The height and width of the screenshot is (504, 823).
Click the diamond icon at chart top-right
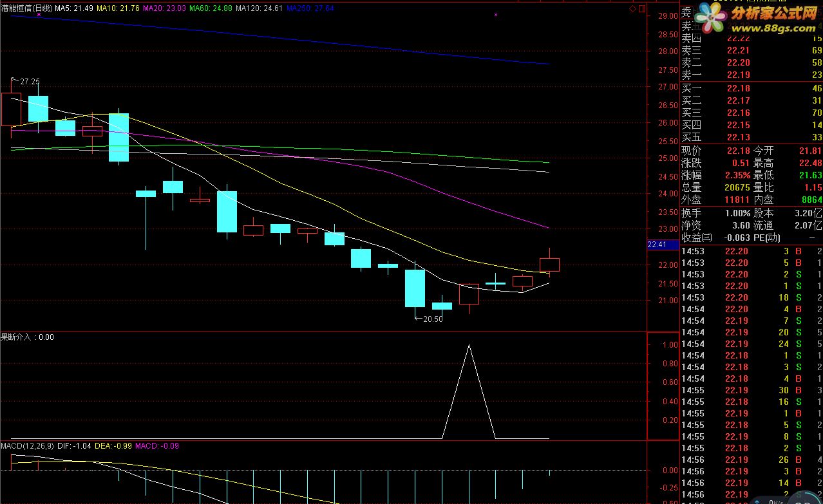pos(633,8)
